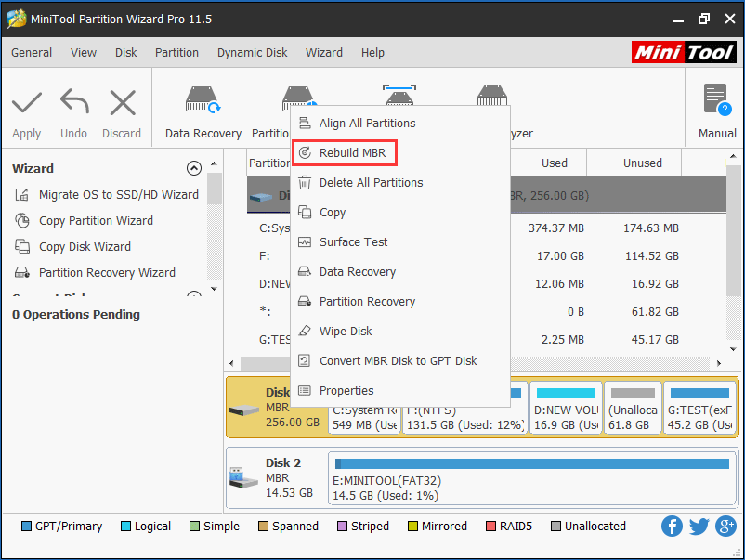Select the D:NEW VOLUME partition block
Screen dimensions: 745x560
pos(566,408)
